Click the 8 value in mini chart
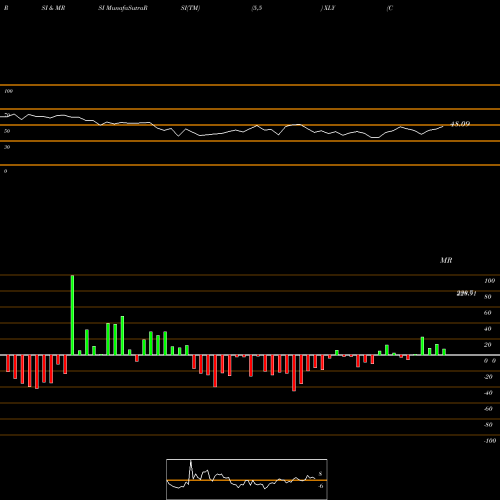This screenshot has width=500, height=500. (320, 474)
